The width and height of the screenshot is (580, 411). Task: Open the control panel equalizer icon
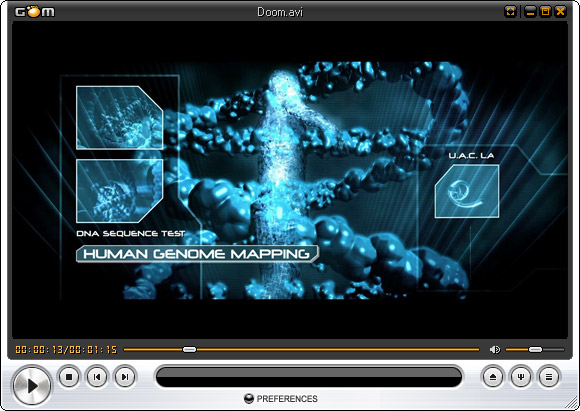pyautogui.click(x=521, y=377)
